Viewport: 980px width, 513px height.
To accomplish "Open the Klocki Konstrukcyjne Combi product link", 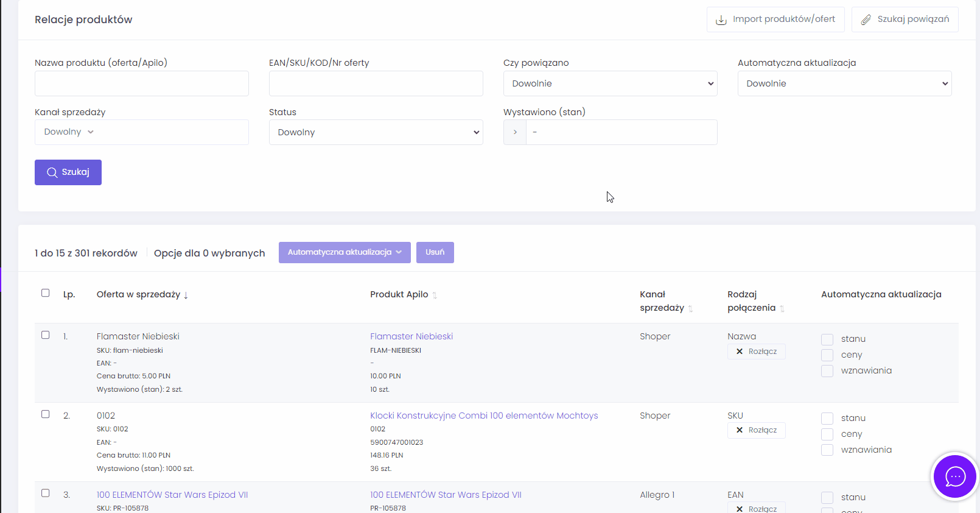I will (484, 416).
